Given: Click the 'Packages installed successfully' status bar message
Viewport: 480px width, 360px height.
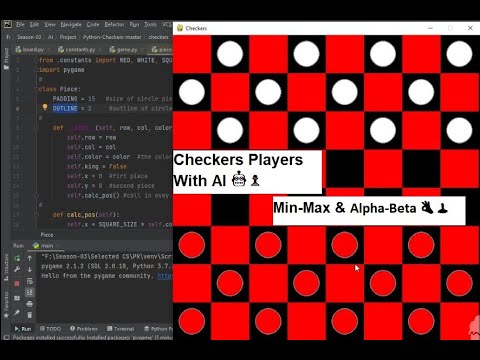Looking at the screenshot, I should coord(93,337).
